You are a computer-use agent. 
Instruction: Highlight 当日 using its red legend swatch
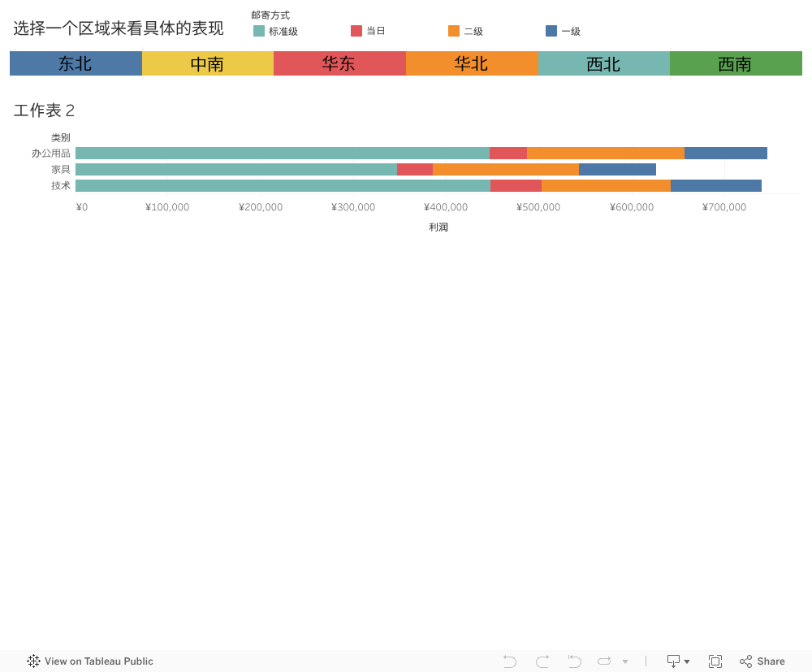(x=356, y=31)
